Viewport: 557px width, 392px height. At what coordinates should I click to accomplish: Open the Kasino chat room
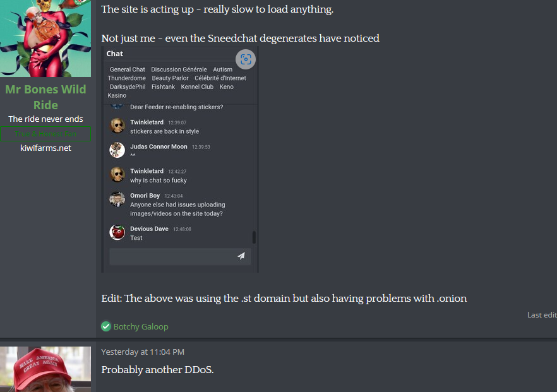117,95
